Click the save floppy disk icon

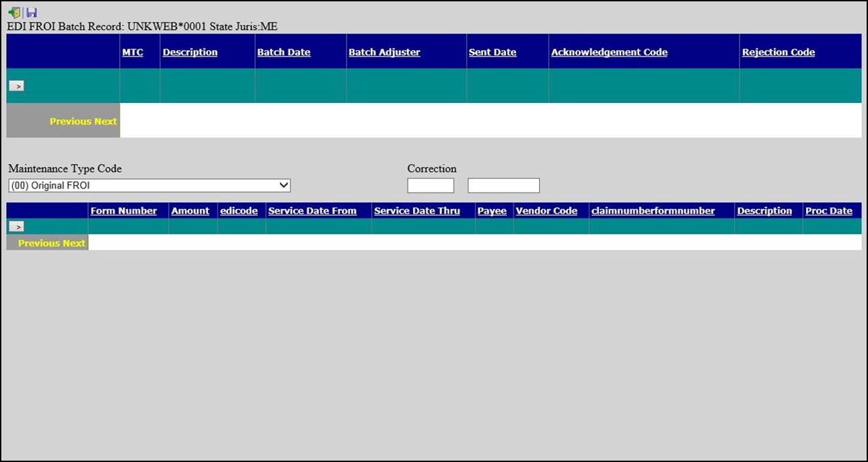(32, 13)
